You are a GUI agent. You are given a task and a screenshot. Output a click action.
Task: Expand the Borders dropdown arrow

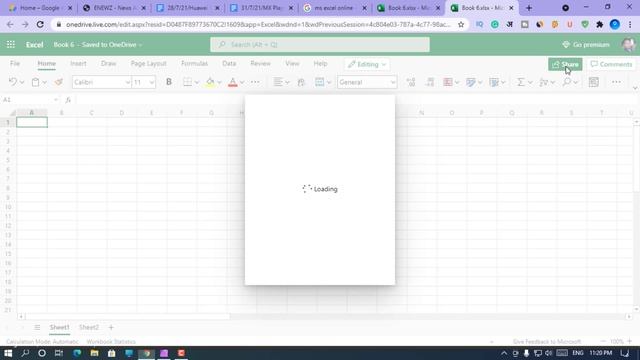pos(197,82)
